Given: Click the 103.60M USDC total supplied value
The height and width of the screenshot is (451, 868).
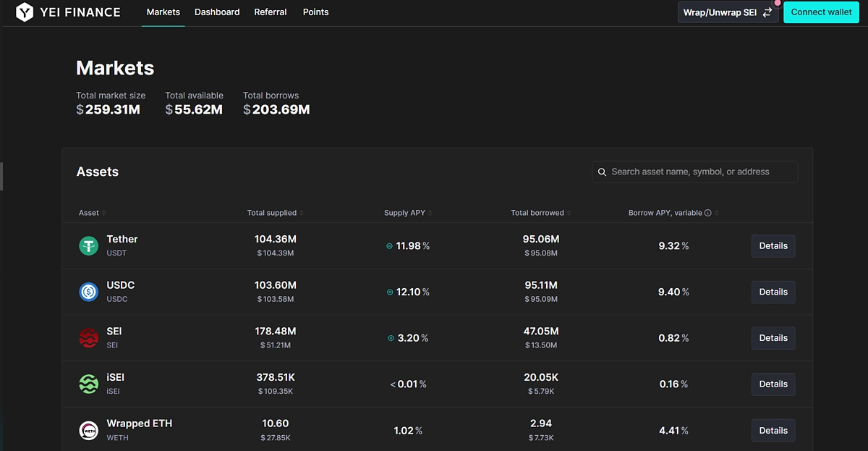Looking at the screenshot, I should coord(276,285).
